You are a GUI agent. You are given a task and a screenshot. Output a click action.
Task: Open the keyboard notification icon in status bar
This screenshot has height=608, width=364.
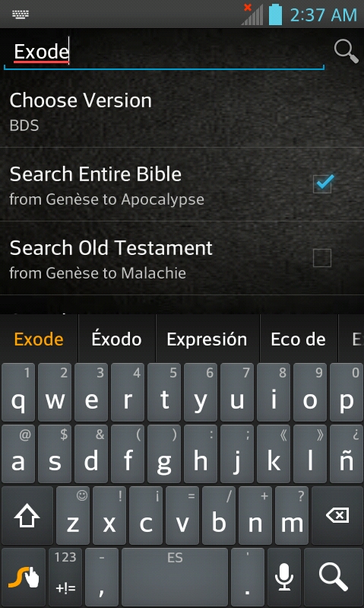pos(21,14)
